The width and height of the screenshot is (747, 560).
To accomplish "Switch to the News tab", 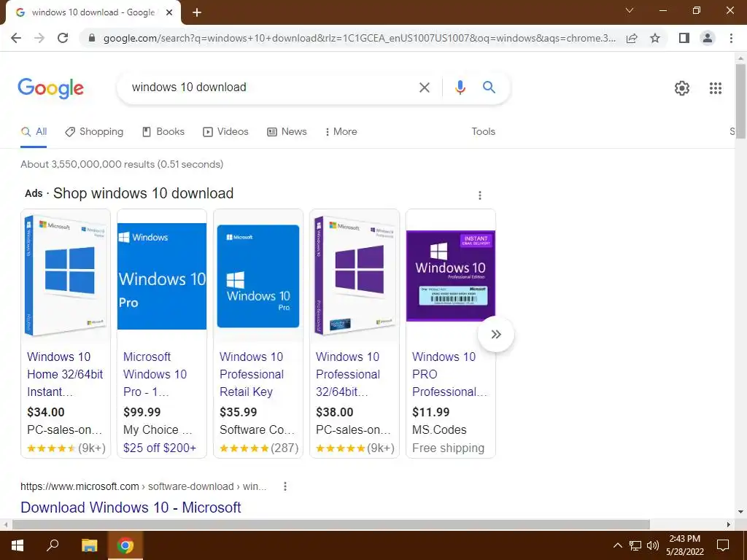I will (x=287, y=132).
